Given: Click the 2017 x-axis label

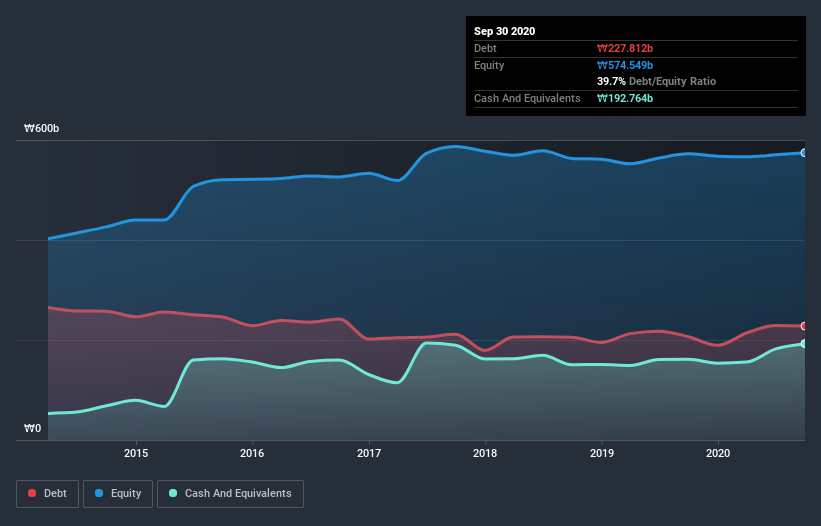Looking at the screenshot, I should click(x=369, y=453).
